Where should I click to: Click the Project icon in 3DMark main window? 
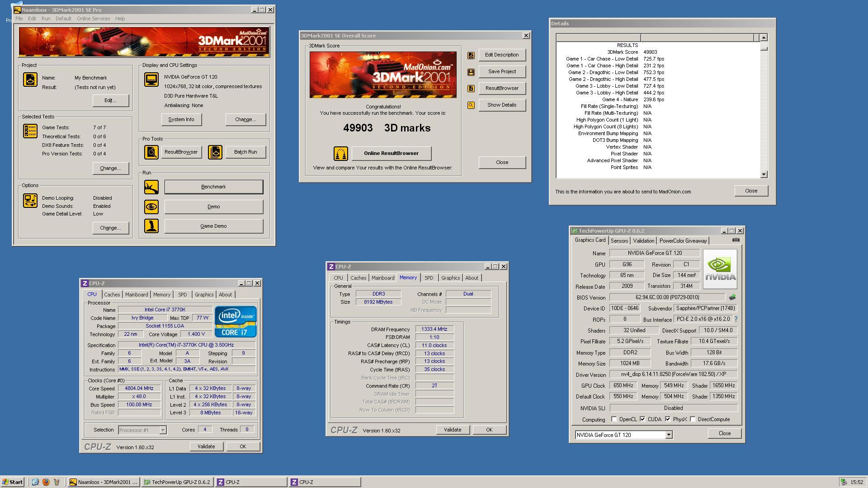(x=30, y=80)
